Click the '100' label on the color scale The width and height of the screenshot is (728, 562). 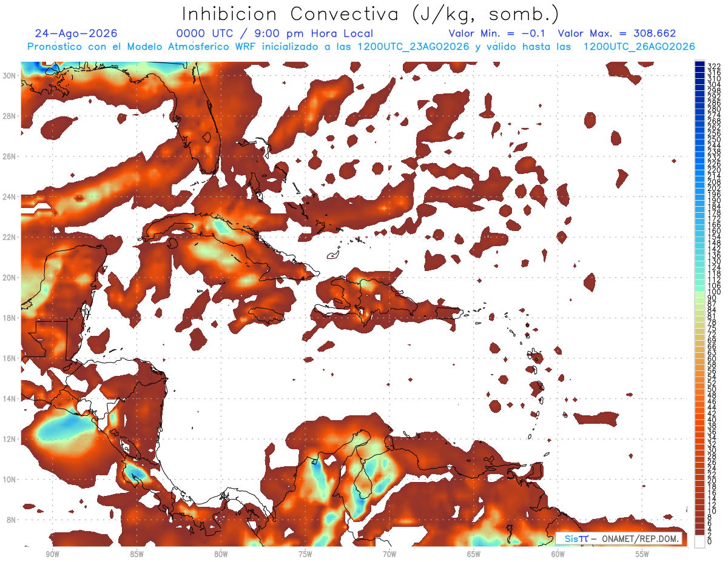[713, 292]
